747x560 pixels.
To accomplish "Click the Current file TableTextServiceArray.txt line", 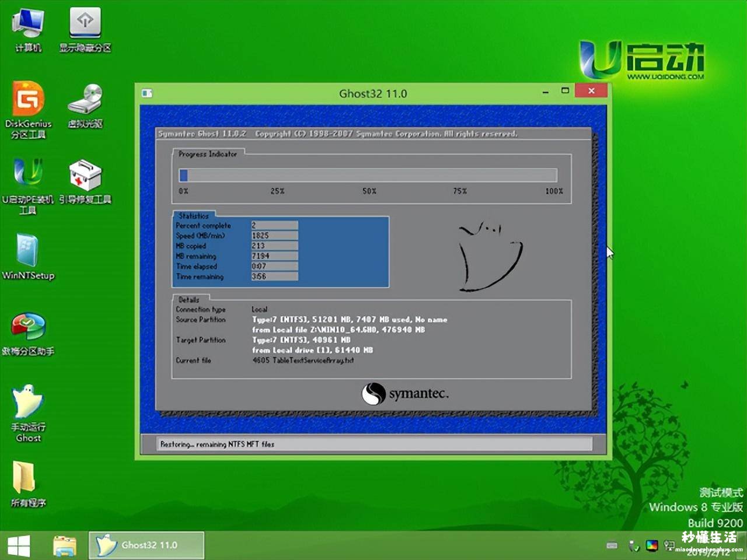I will pyautogui.click(x=303, y=360).
